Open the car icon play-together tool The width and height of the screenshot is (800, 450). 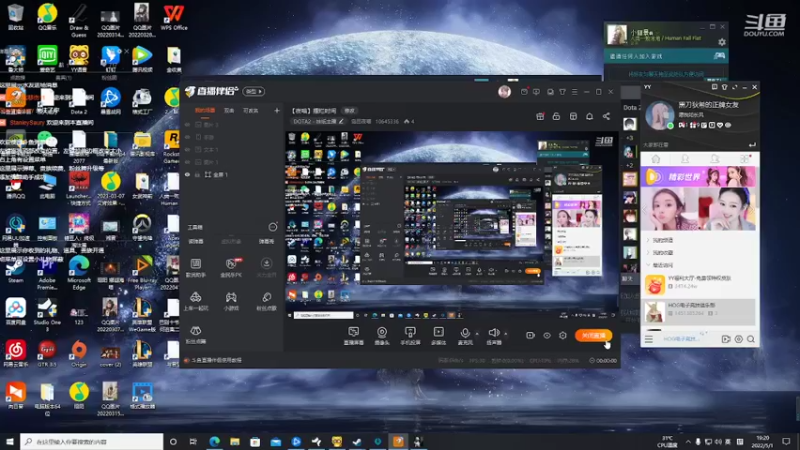(x=195, y=301)
